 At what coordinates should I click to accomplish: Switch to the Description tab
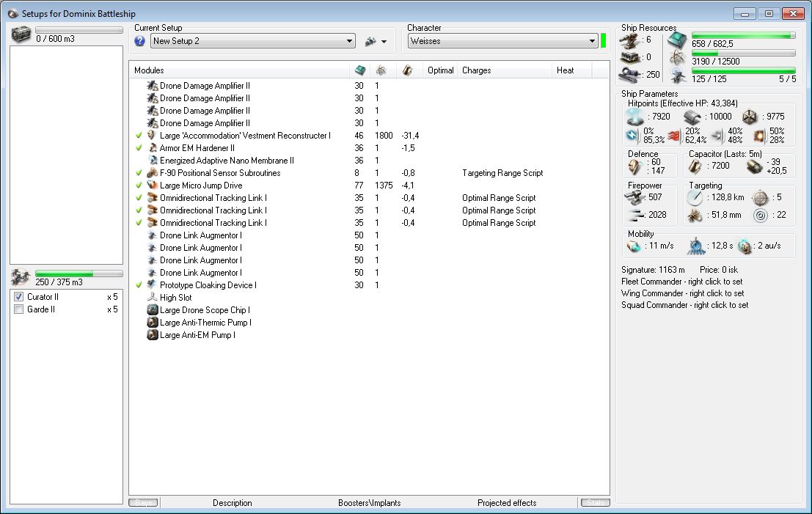pyautogui.click(x=233, y=502)
